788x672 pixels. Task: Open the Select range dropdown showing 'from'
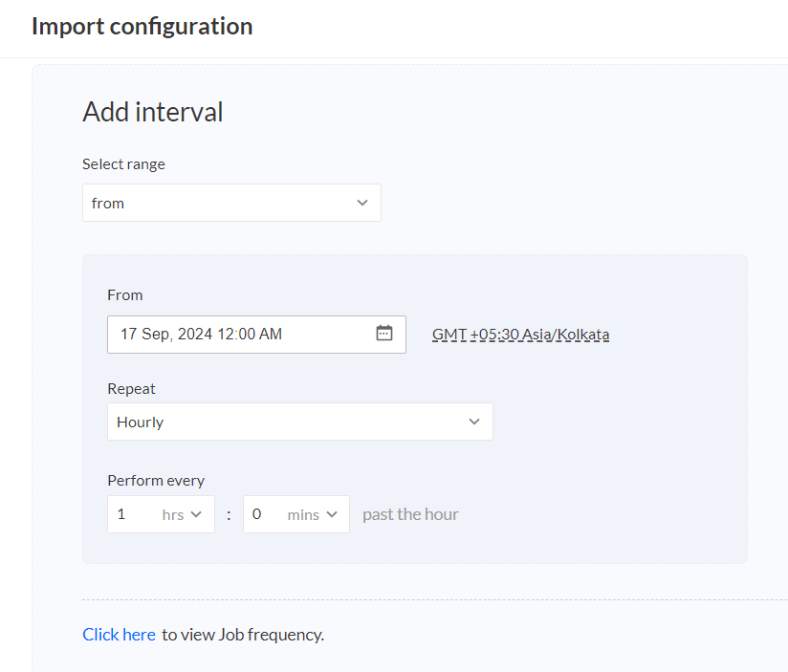[231, 203]
